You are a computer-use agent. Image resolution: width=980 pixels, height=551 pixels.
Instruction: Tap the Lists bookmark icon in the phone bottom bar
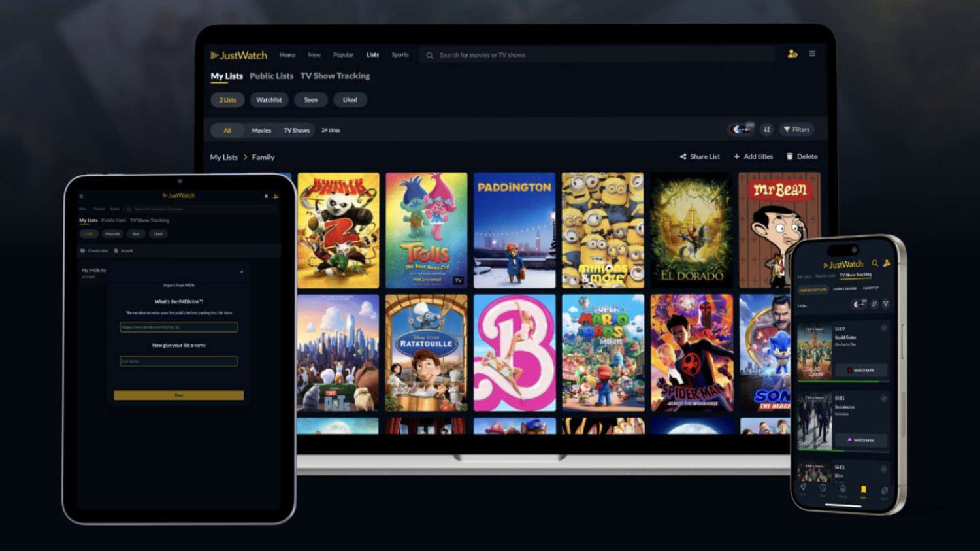[x=863, y=490]
